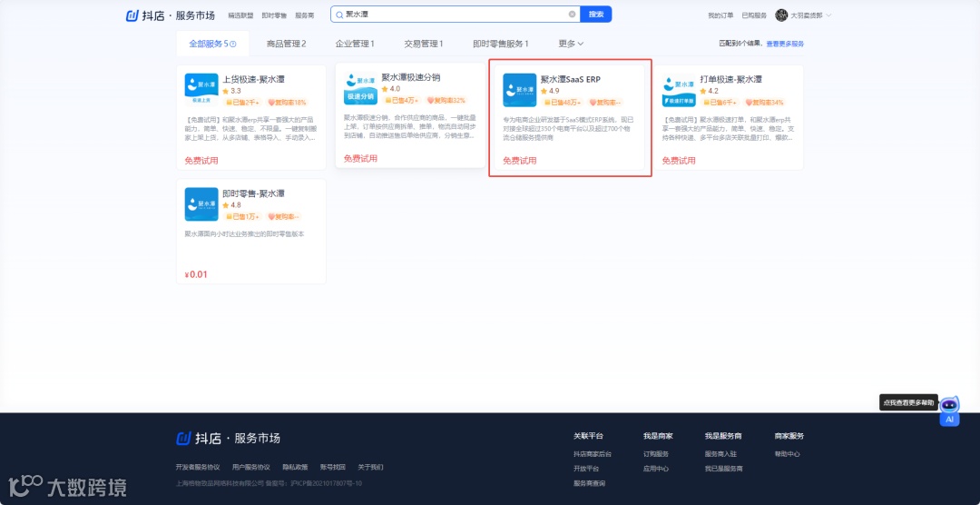The height and width of the screenshot is (505, 980).
Task: Open the 聚水潭SaaS ERP card title
Action: pos(570,79)
